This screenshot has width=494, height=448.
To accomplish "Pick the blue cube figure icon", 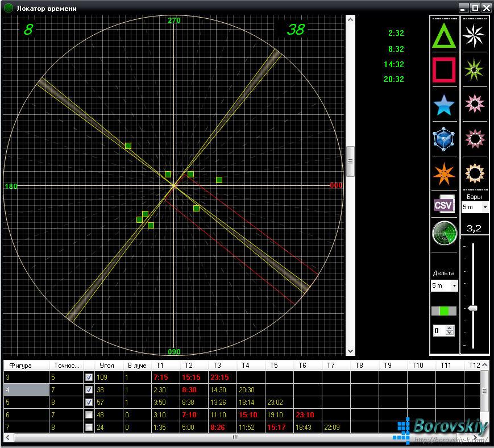I will 444,139.
